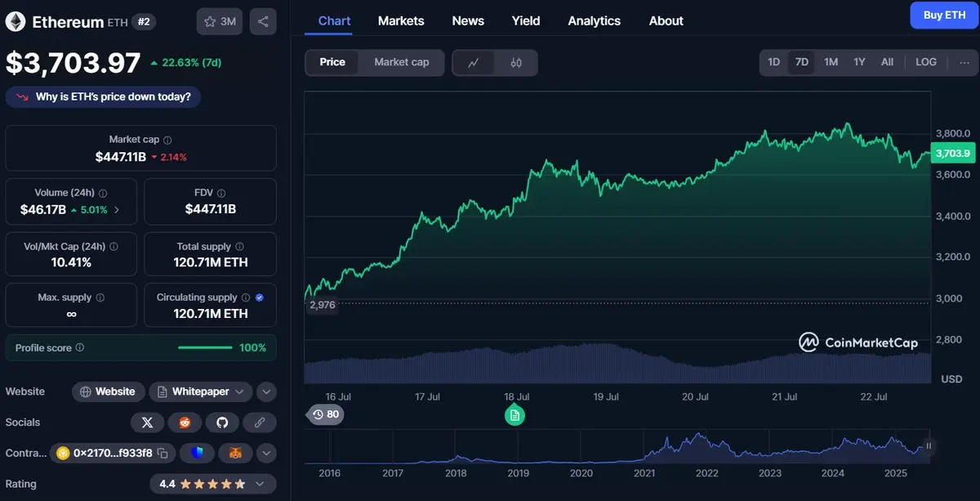Click the Ethereum logo icon
The image size is (980, 501).
coord(16,21)
